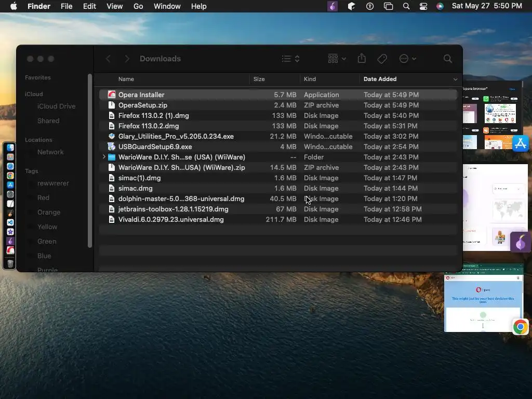This screenshot has height=399, width=532.
Task: Click the Finder window search icon
Action: (x=447, y=59)
